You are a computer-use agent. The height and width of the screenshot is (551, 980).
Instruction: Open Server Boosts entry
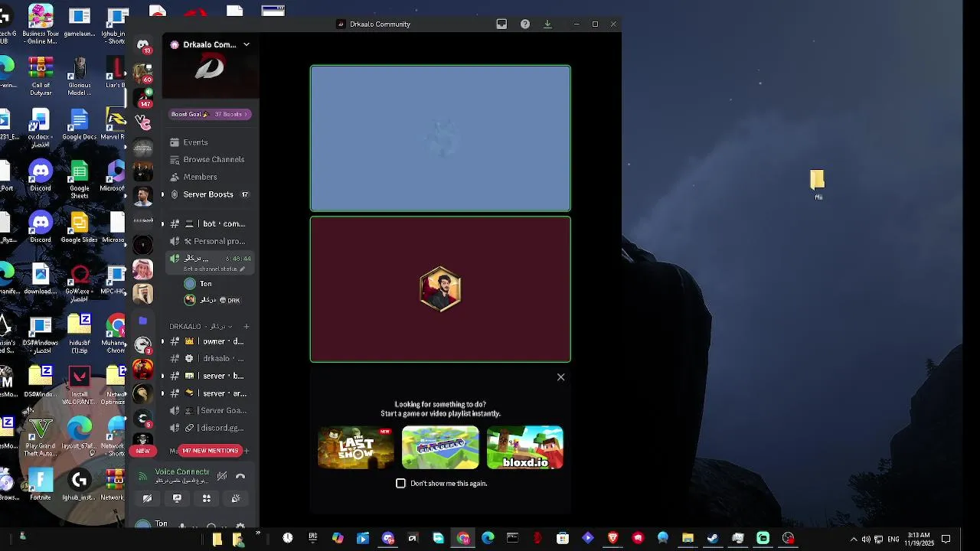210,194
